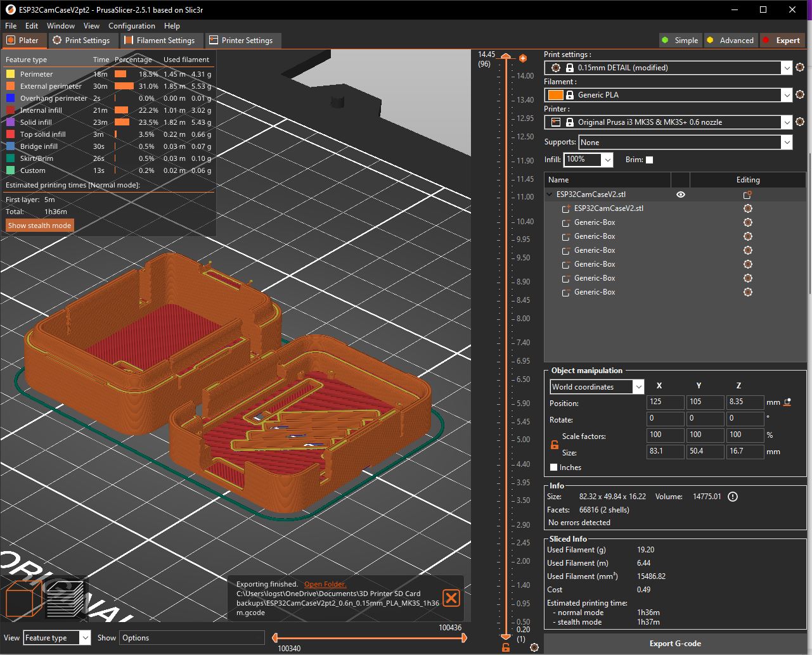Open the layer slider cog settings icon

pos(534,647)
